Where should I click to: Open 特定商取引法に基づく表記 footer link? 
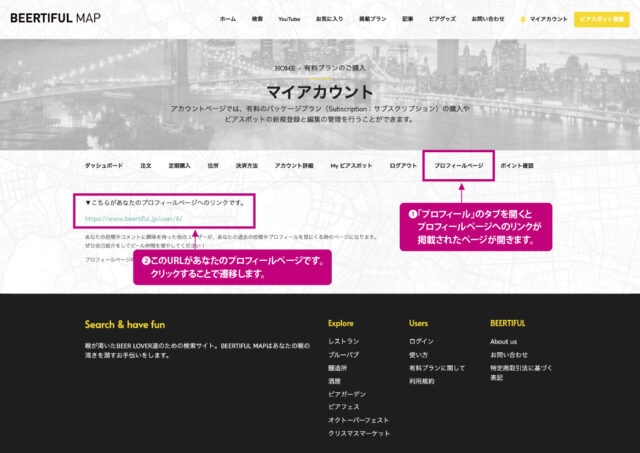[x=521, y=373]
